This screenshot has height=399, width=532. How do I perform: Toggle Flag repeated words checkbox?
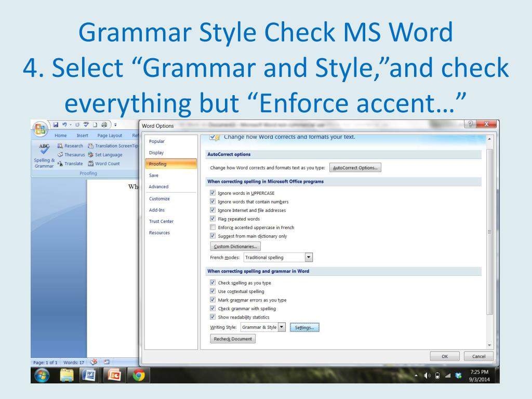[x=212, y=219]
